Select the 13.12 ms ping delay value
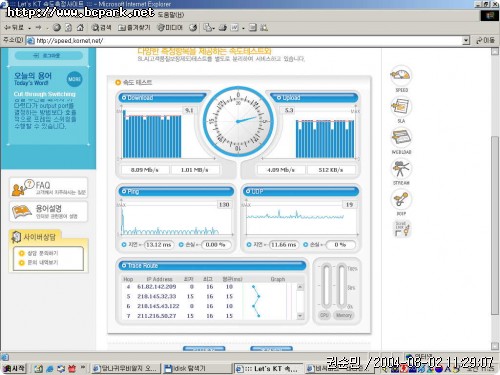Viewport: 500px width, 375px height. pos(159,245)
